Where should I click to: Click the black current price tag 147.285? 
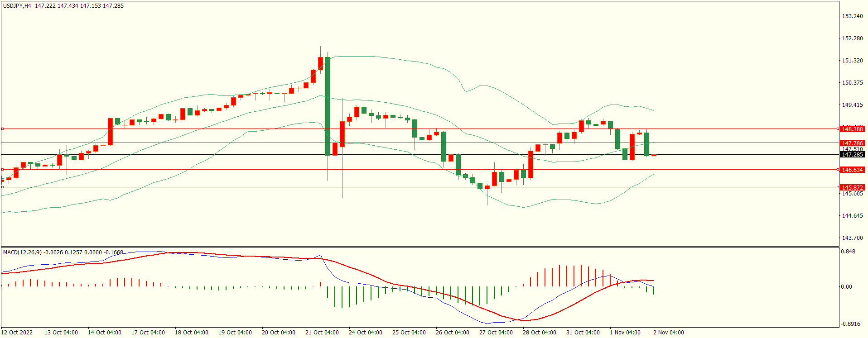852,155
